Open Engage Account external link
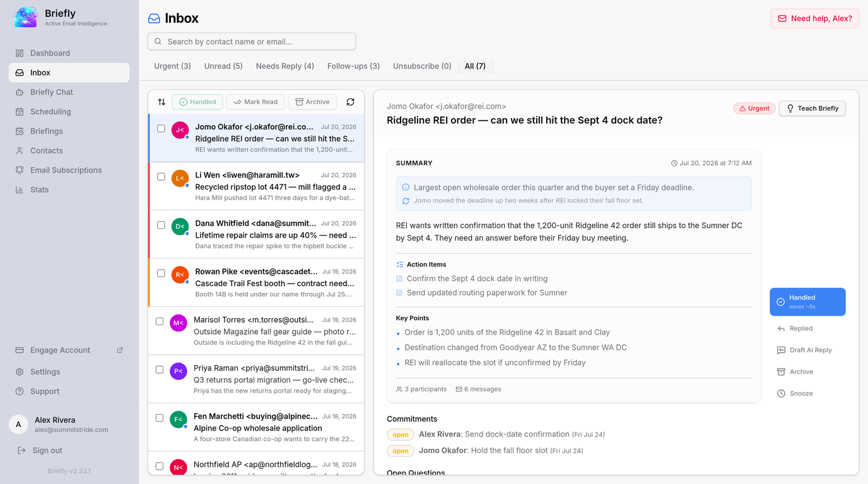Image resolution: width=868 pixels, height=484 pixels. (69, 350)
